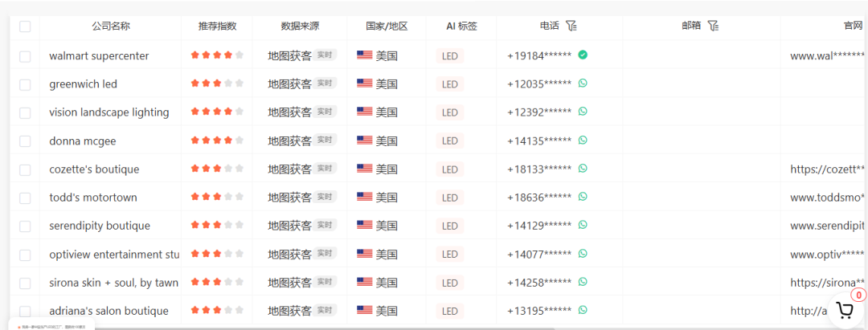Click WhatsApp icon for donna mcgee
Viewport: 868px width, 330px height.
tap(583, 140)
